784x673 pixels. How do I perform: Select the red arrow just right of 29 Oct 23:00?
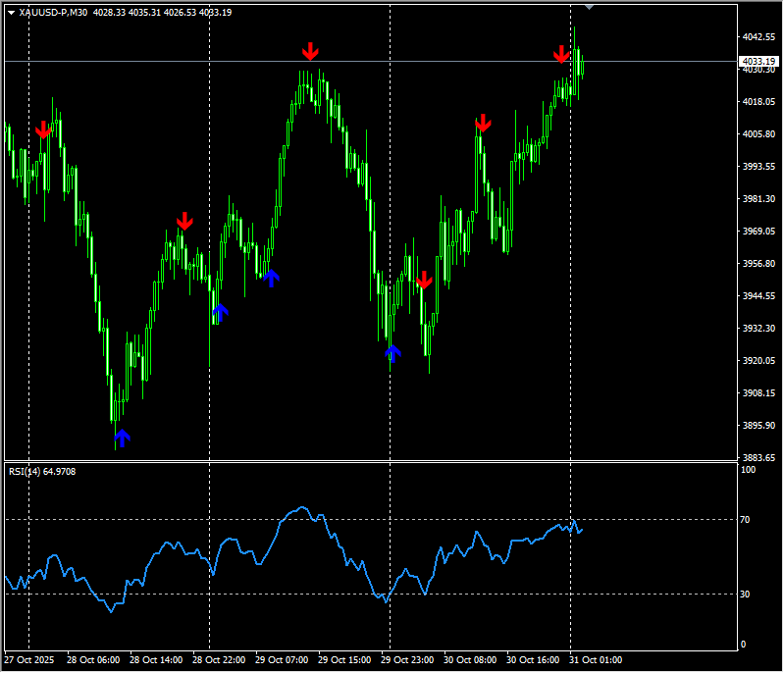pyautogui.click(x=424, y=281)
